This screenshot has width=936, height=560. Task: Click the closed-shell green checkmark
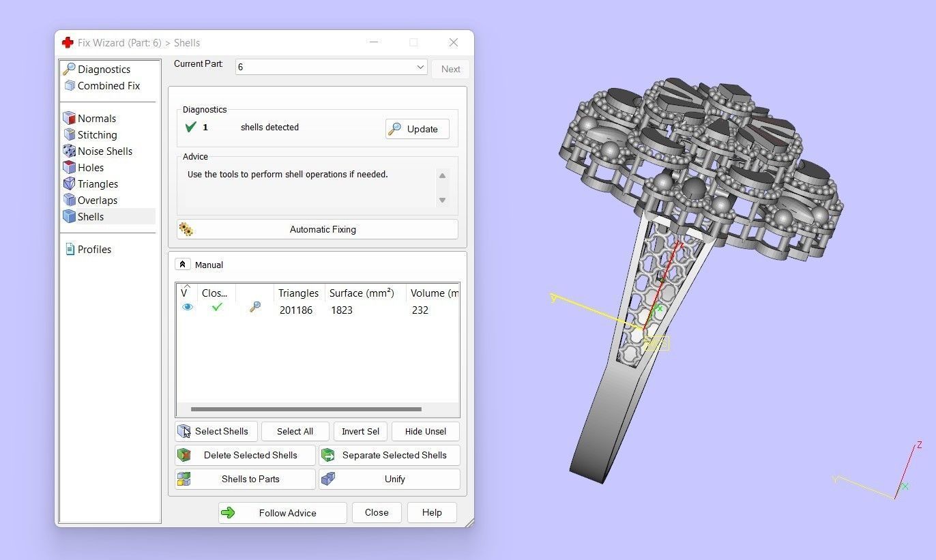(x=217, y=307)
